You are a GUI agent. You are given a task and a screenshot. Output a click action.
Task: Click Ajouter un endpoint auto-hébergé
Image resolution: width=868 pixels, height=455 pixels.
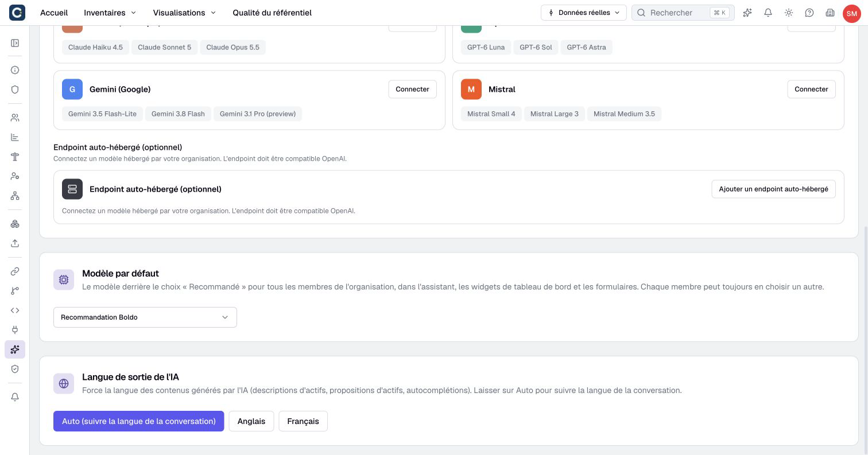pos(773,189)
